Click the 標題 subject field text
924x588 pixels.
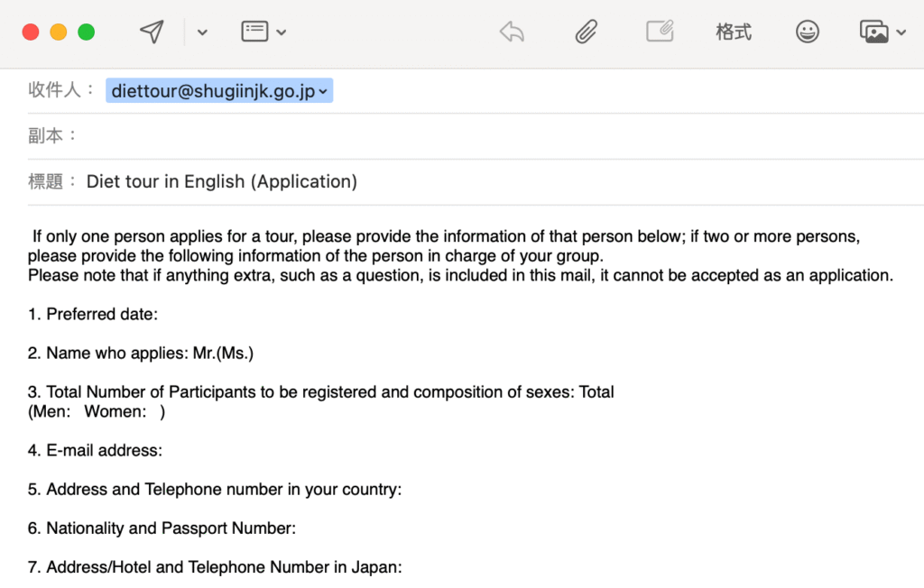tap(222, 182)
